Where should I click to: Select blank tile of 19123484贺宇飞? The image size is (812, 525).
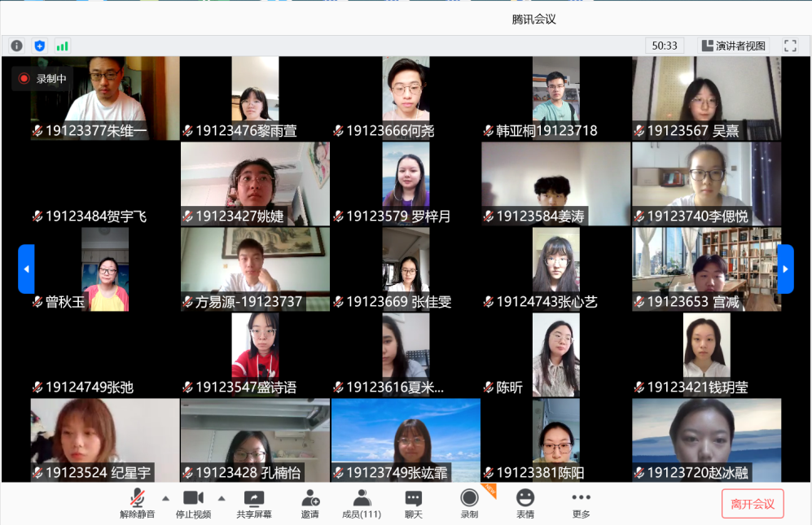click(x=105, y=183)
